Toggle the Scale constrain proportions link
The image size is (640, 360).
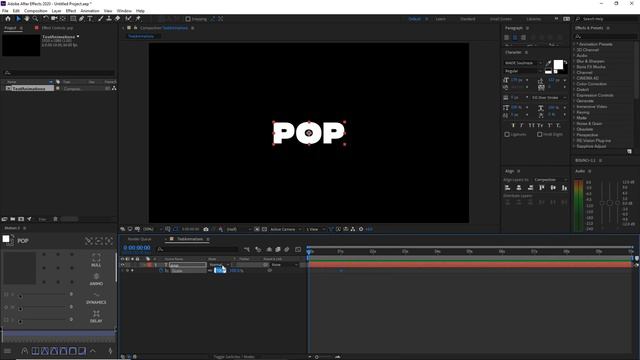click(211, 271)
